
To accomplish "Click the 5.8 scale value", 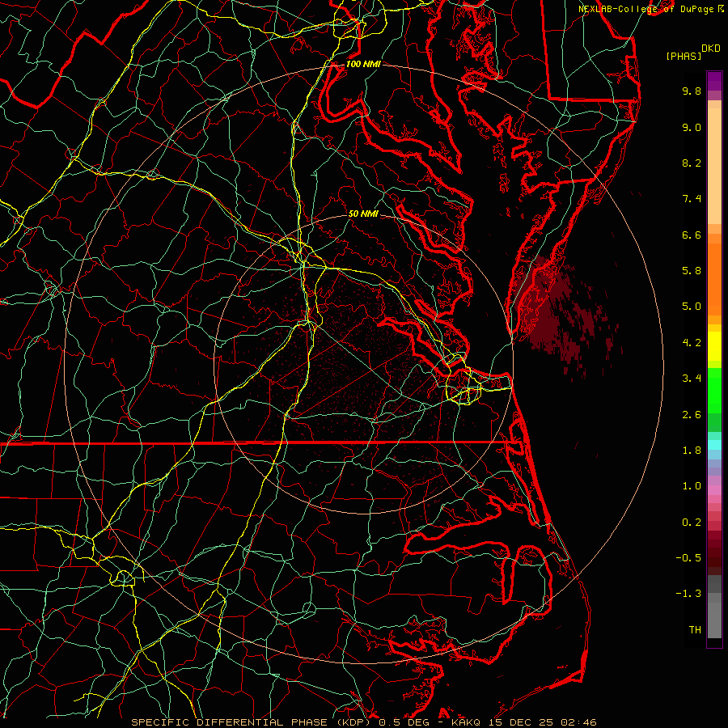I will coord(692,271).
